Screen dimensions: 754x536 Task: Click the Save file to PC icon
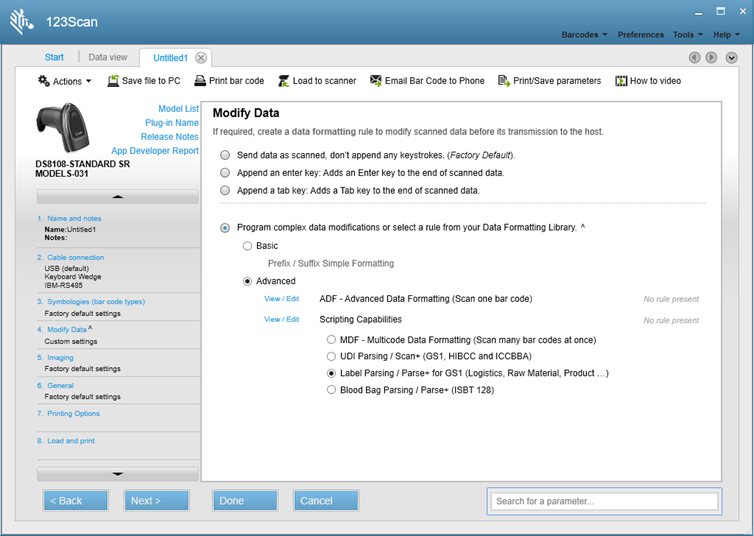point(114,81)
